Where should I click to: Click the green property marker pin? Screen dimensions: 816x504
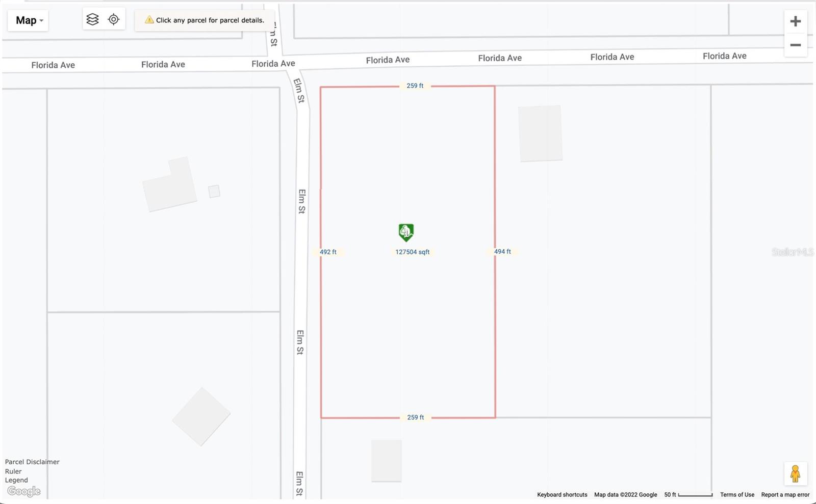point(406,232)
